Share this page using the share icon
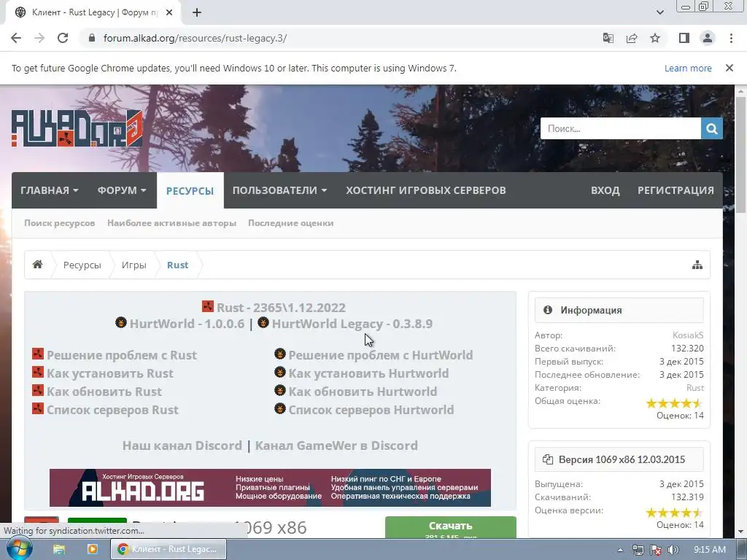The image size is (747, 560). tap(632, 38)
